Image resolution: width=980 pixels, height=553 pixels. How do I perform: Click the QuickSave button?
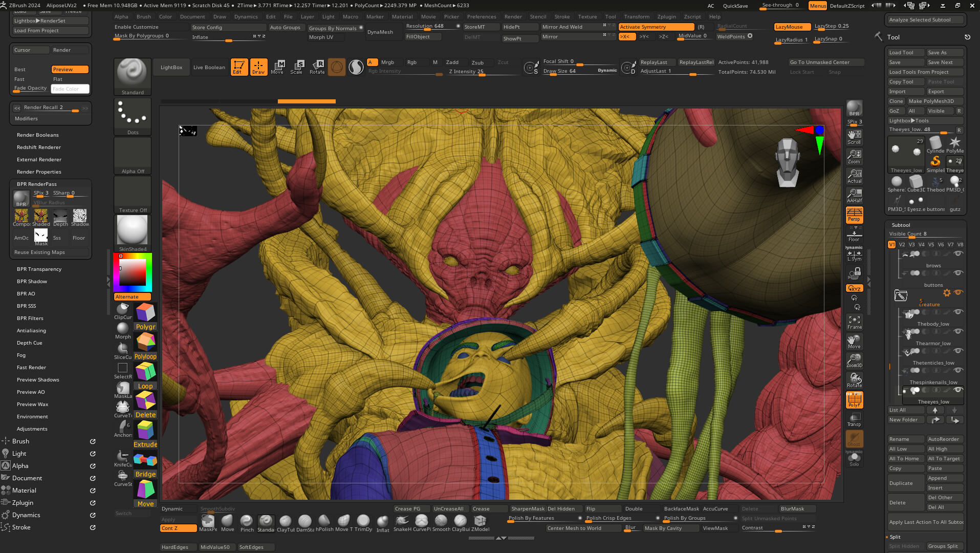point(735,6)
